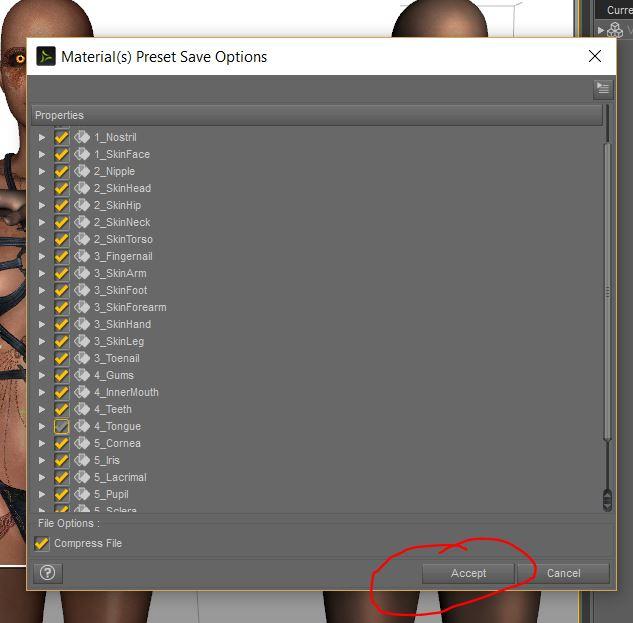This screenshot has height=623, width=633.
Task: Expand the 2_SkinTorso row arrow
Action: [x=42, y=239]
